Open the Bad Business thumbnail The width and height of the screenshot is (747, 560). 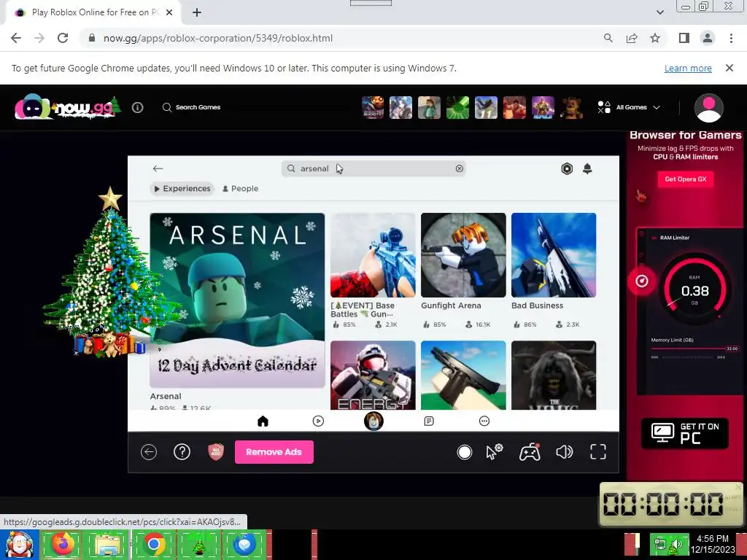click(x=554, y=254)
